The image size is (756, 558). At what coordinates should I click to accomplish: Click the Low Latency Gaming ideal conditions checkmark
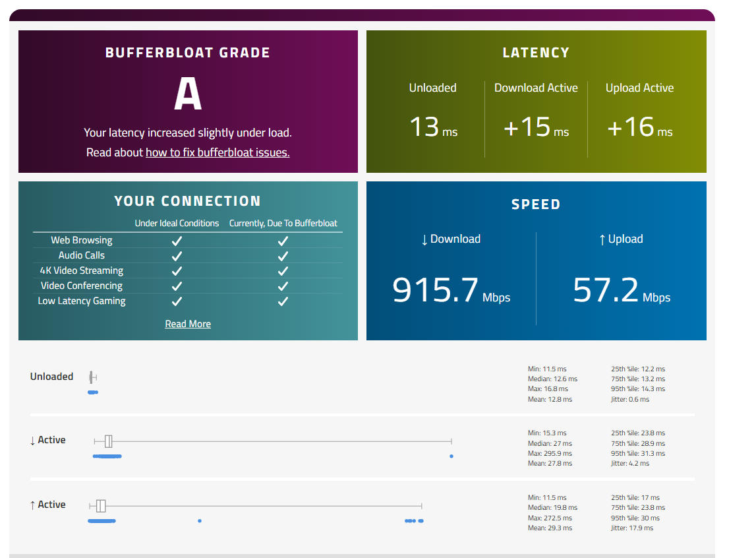[177, 301]
